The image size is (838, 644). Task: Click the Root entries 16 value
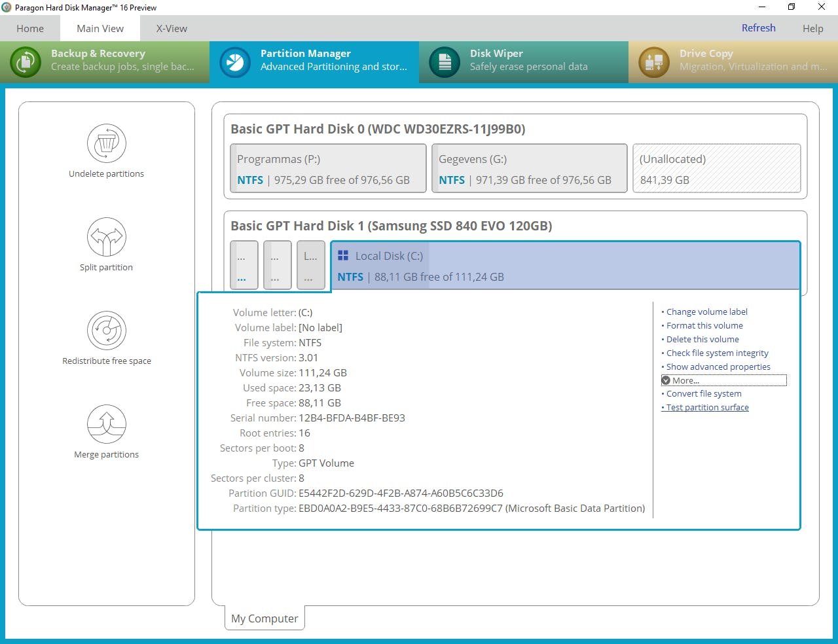coord(304,433)
